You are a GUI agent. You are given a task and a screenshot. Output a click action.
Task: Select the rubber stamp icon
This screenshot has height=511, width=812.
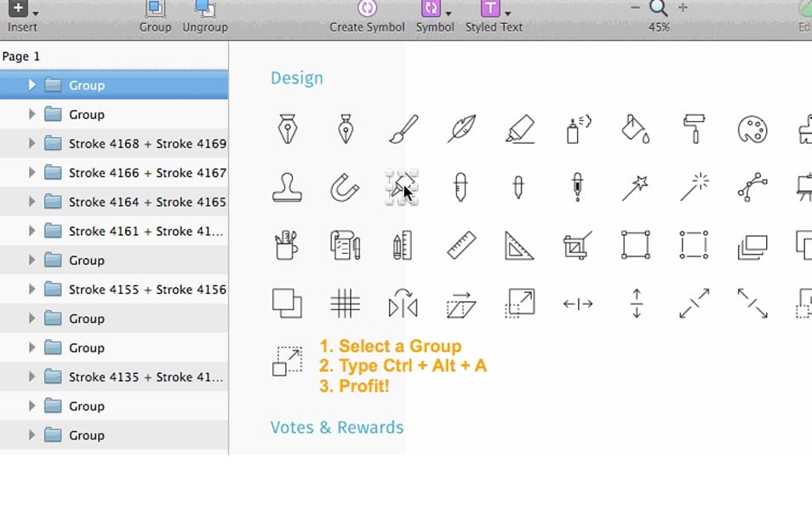(x=288, y=187)
